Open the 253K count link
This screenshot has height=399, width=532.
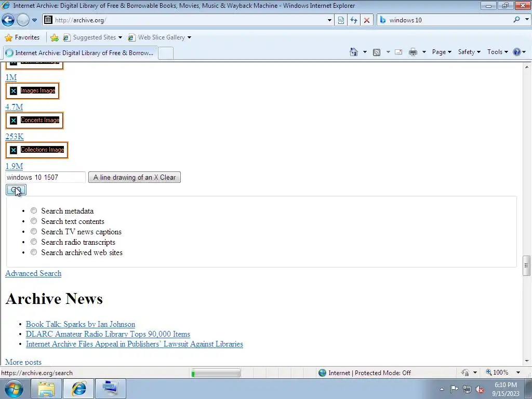pos(14,137)
